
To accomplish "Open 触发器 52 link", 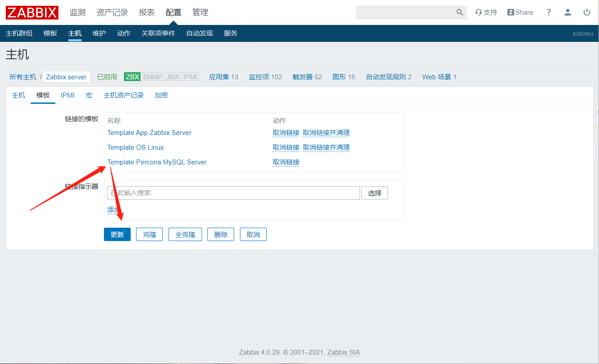I will click(307, 77).
